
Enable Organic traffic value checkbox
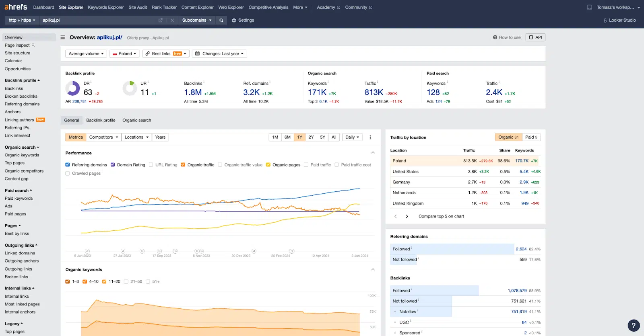click(x=220, y=165)
